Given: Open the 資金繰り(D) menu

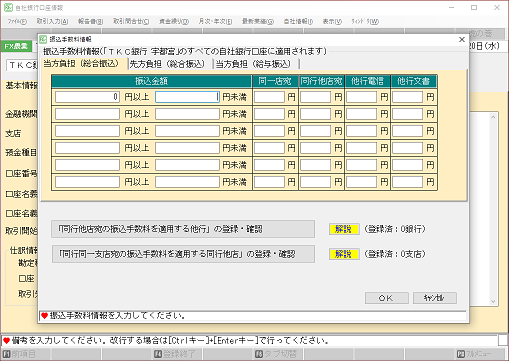Looking at the screenshot, I should (x=174, y=21).
